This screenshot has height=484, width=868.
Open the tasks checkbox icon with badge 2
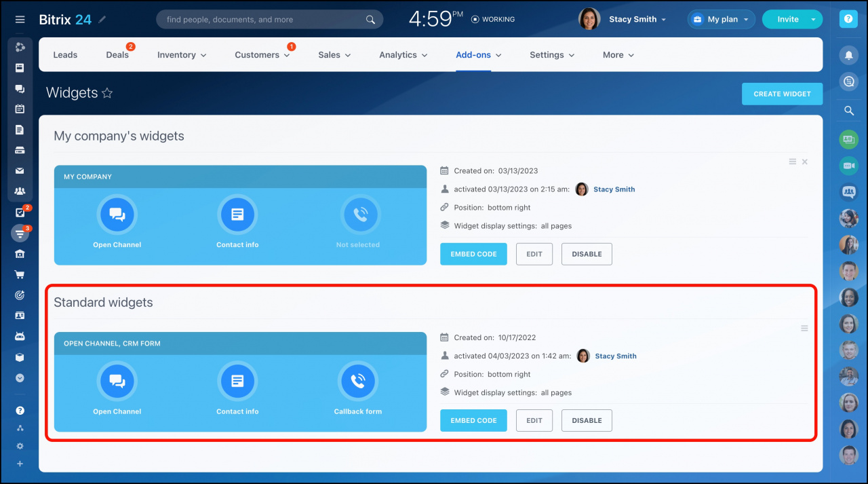[20, 212]
